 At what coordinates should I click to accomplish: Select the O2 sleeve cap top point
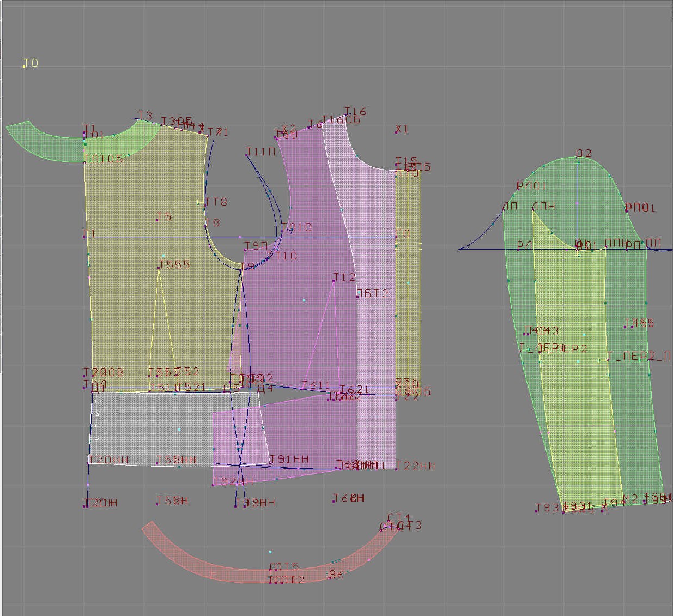click(x=577, y=158)
